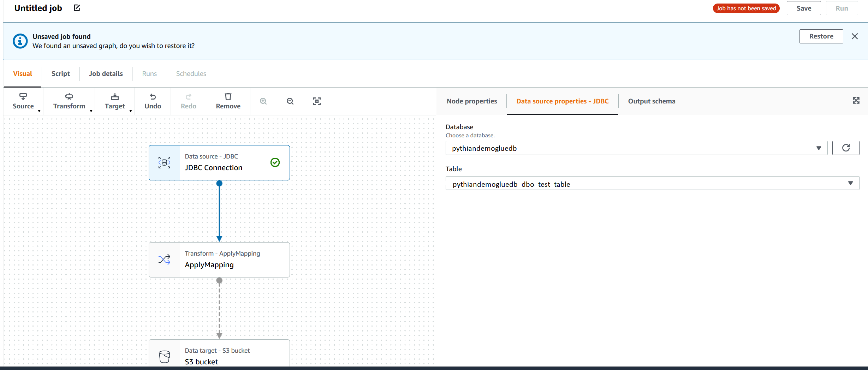The image size is (868, 370).
Task: Select the S3 bucket node icon
Action: click(x=165, y=356)
